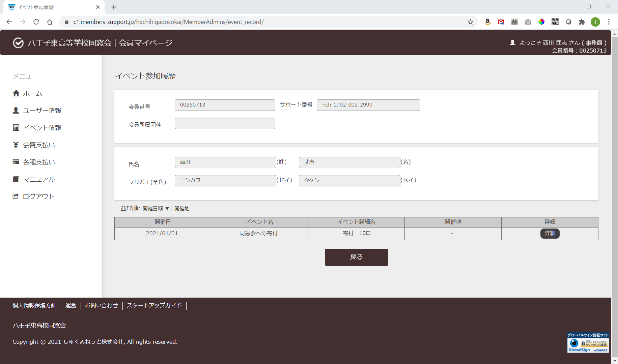Image resolution: width=618 pixels, height=364 pixels.
Task: Open the QR code extension icon
Action: click(x=555, y=22)
